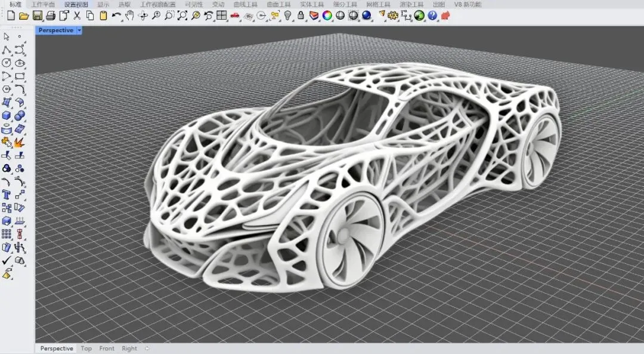Click the four-viewport layout icon
The height and width of the screenshot is (354, 644).
click(x=222, y=16)
